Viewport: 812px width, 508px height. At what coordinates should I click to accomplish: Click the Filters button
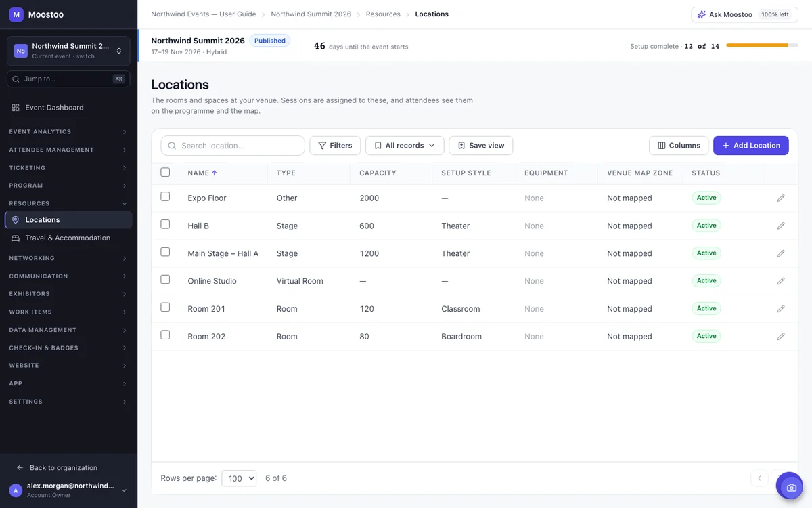pos(335,146)
